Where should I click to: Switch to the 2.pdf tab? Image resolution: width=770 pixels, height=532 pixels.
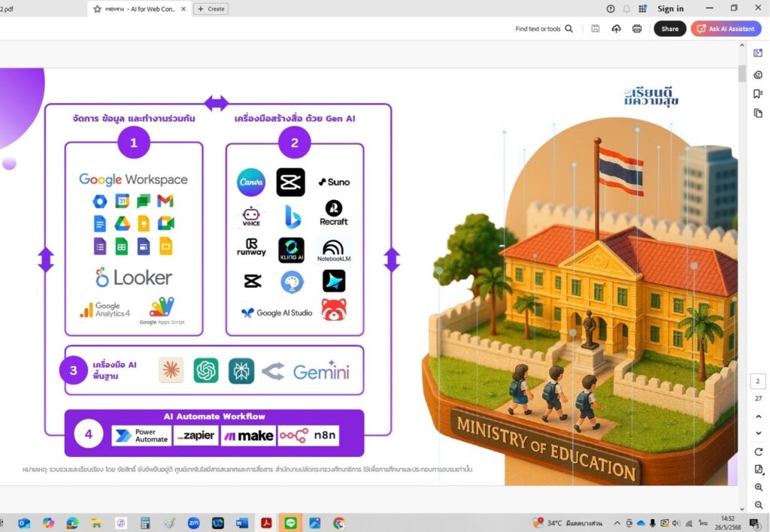pos(7,9)
